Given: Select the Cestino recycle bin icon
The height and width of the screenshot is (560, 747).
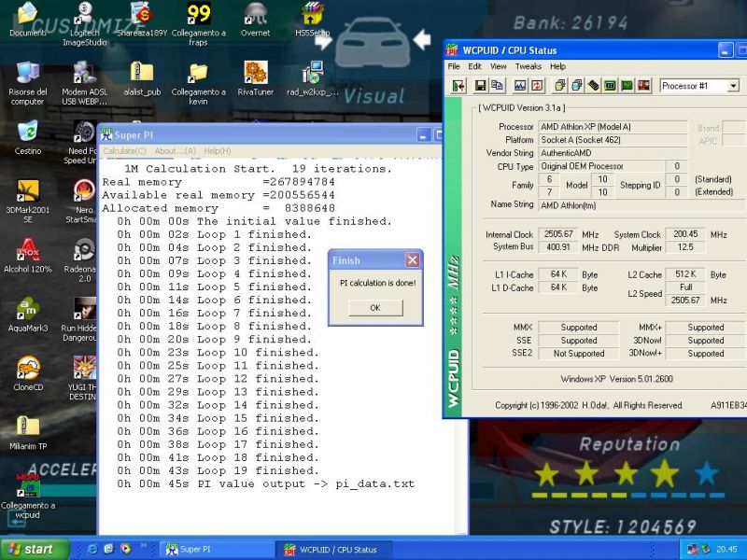Looking at the screenshot, I should pyautogui.click(x=28, y=138).
